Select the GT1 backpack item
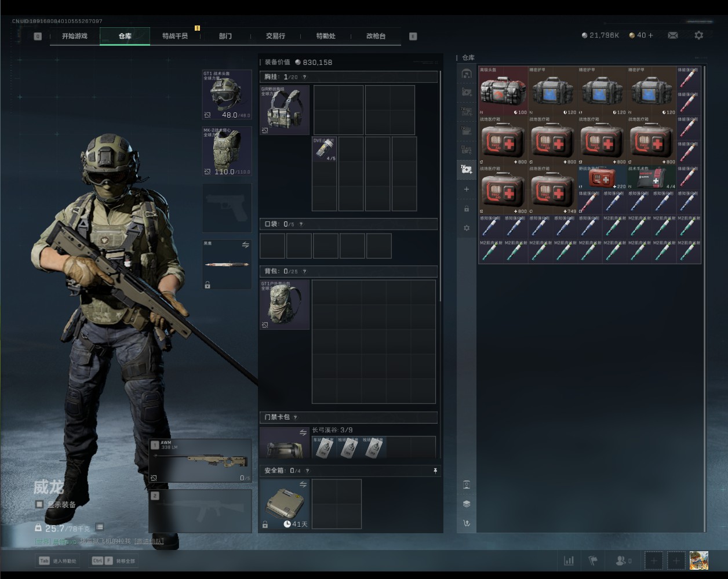The height and width of the screenshot is (579, 728). click(x=285, y=305)
